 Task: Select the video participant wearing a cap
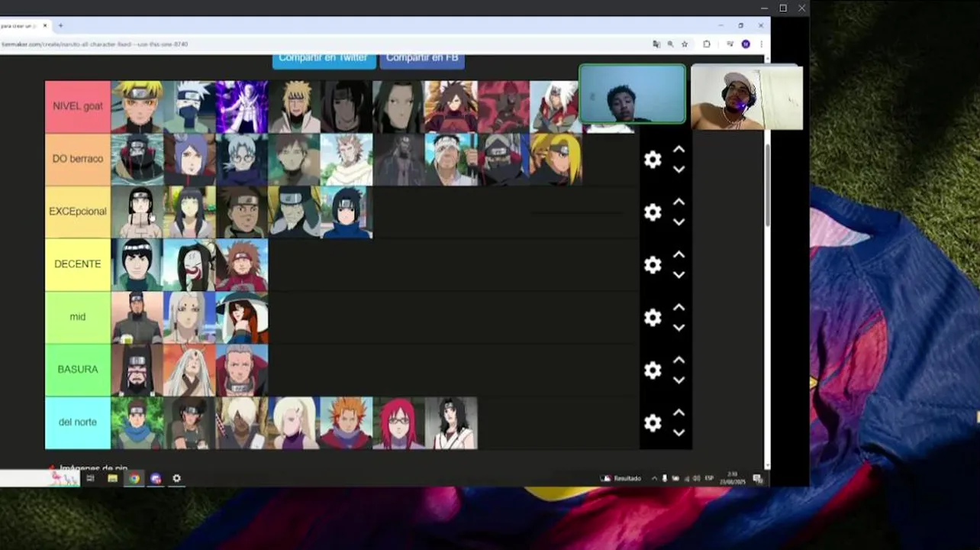tap(746, 98)
